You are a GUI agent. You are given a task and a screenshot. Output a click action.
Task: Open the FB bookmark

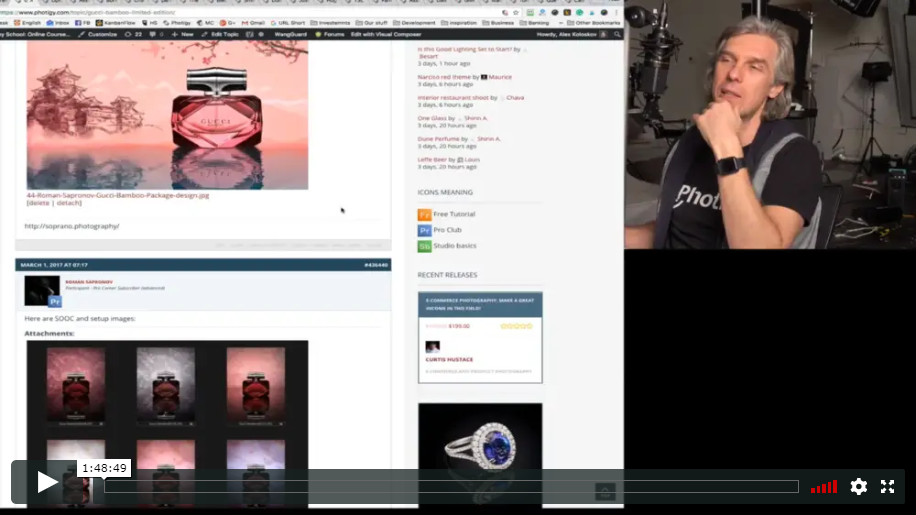[x=82, y=23]
